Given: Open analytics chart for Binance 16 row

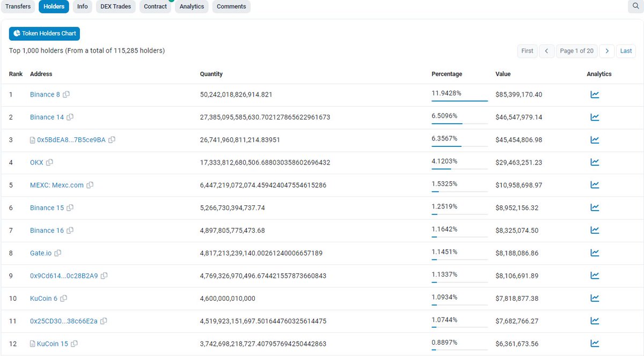Looking at the screenshot, I should 595,230.
